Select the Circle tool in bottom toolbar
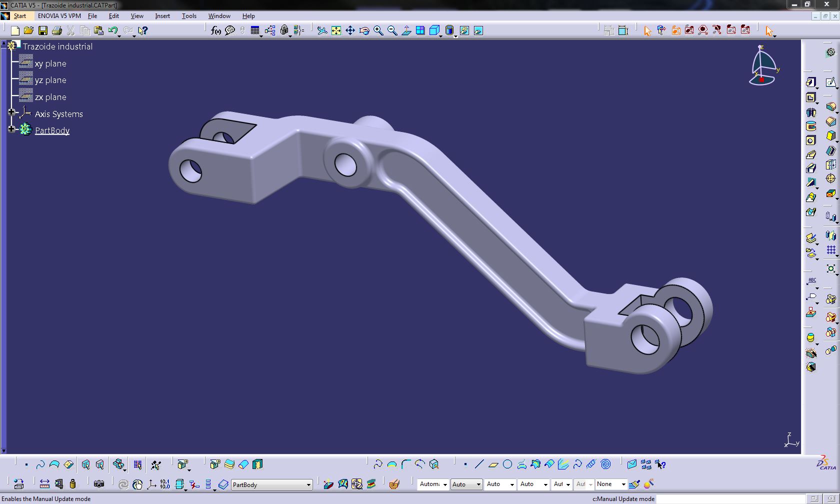The image size is (840, 504). click(x=507, y=464)
